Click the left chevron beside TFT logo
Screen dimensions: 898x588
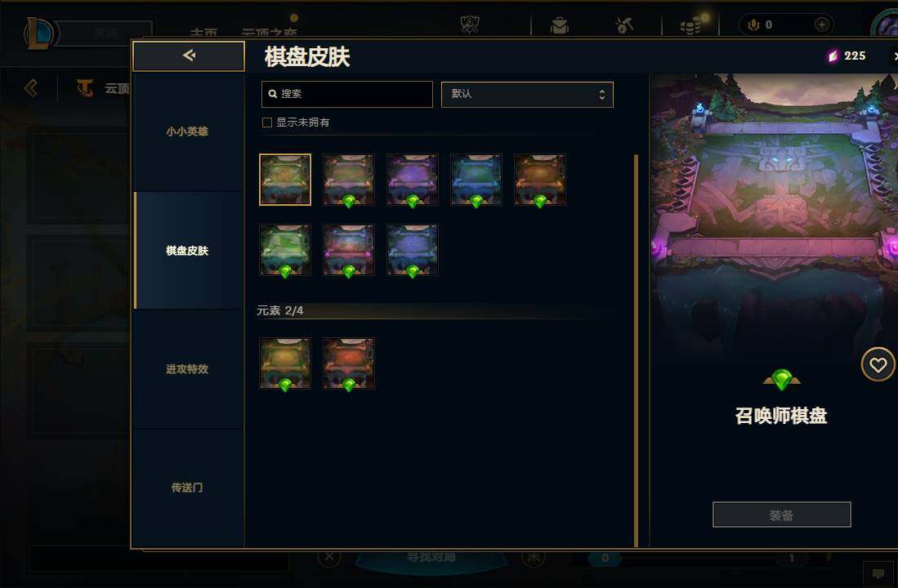click(31, 88)
